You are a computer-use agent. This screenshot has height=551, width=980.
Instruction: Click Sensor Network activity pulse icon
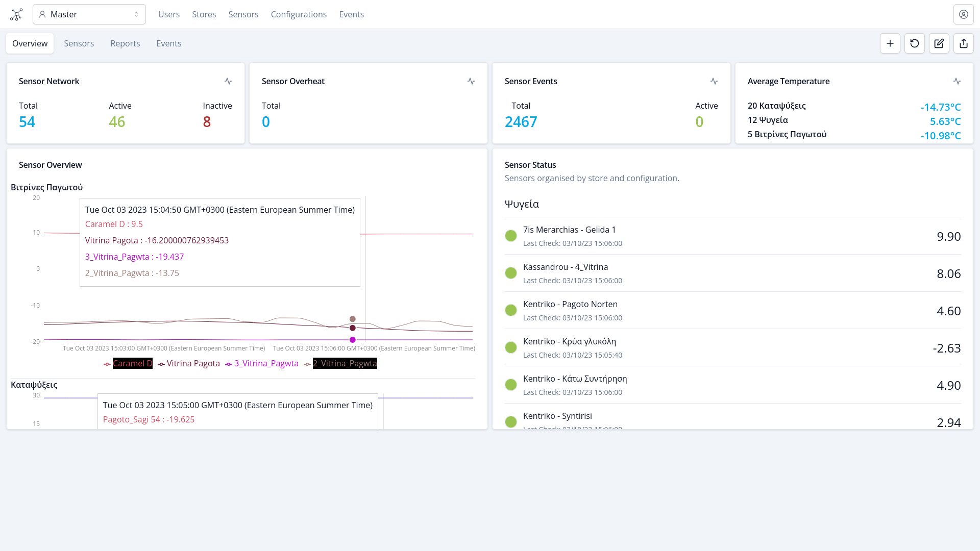click(228, 81)
